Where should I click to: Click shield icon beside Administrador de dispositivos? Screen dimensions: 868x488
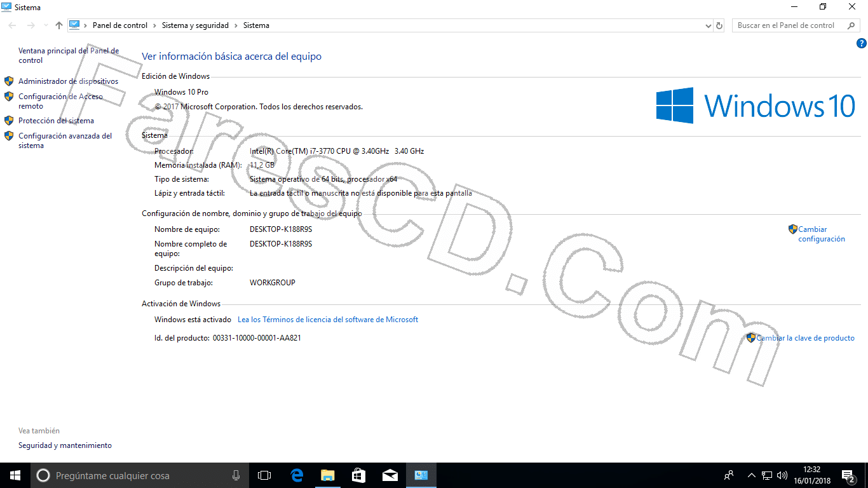coord(9,81)
